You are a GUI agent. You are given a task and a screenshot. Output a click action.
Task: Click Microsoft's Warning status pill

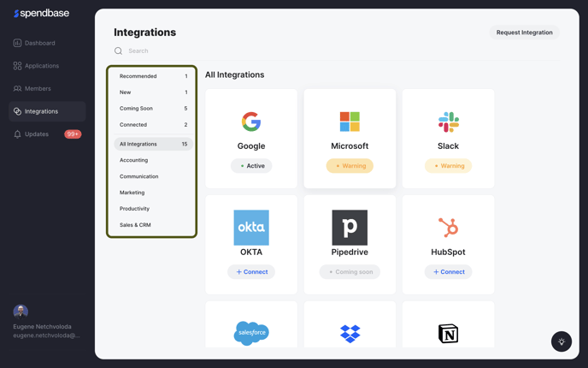pyautogui.click(x=350, y=166)
